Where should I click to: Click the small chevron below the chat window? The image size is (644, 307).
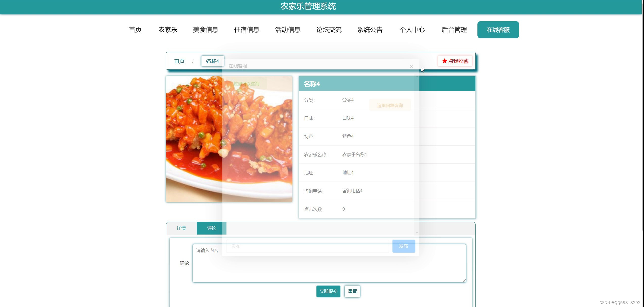tap(417, 233)
